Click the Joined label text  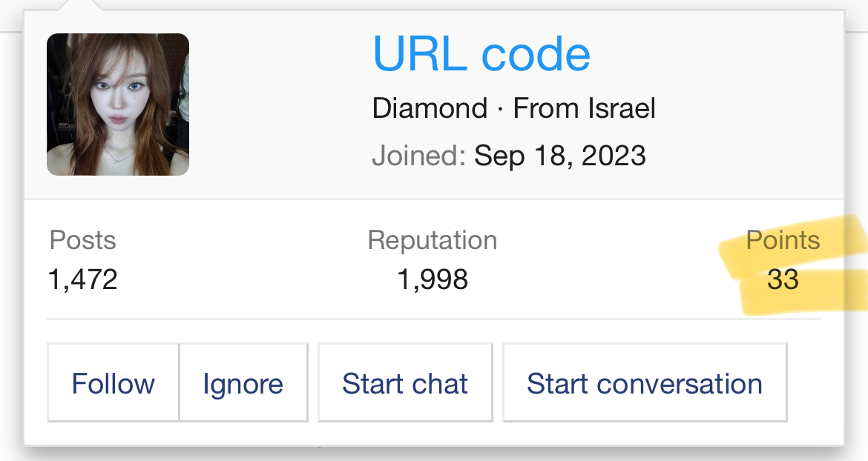point(418,156)
